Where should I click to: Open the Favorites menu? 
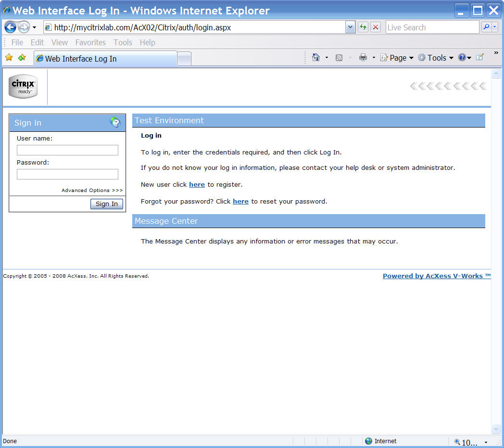pos(90,42)
